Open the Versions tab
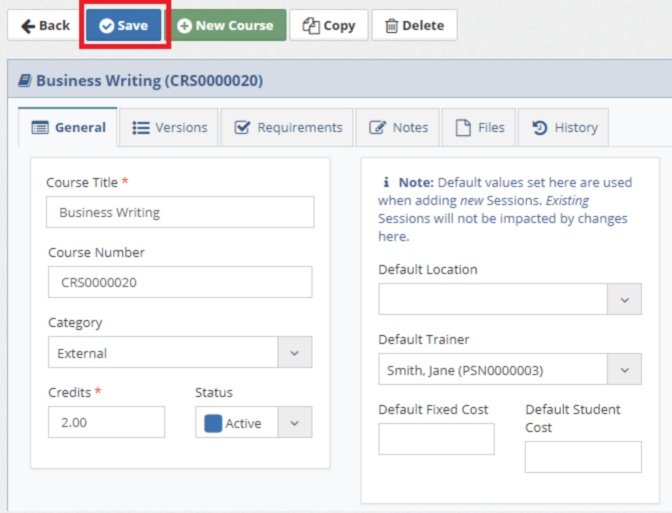The height and width of the screenshot is (513, 672). tap(170, 127)
